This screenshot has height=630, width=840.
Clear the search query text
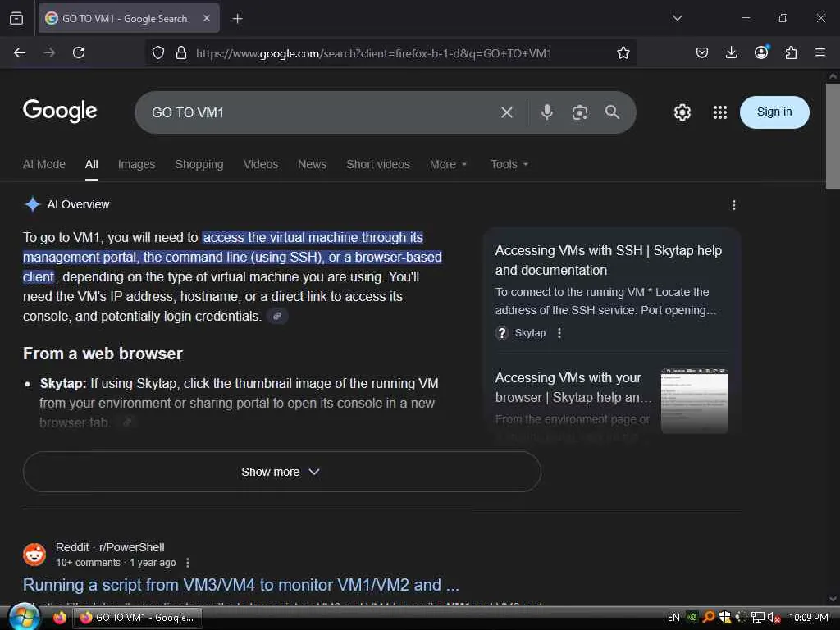(507, 112)
